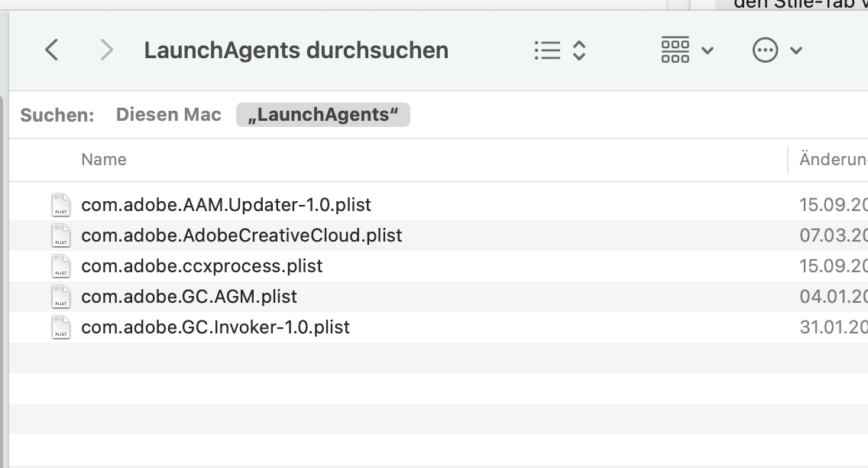Select com.adobe.AdobeCreativeCloud.plist file

point(241,236)
